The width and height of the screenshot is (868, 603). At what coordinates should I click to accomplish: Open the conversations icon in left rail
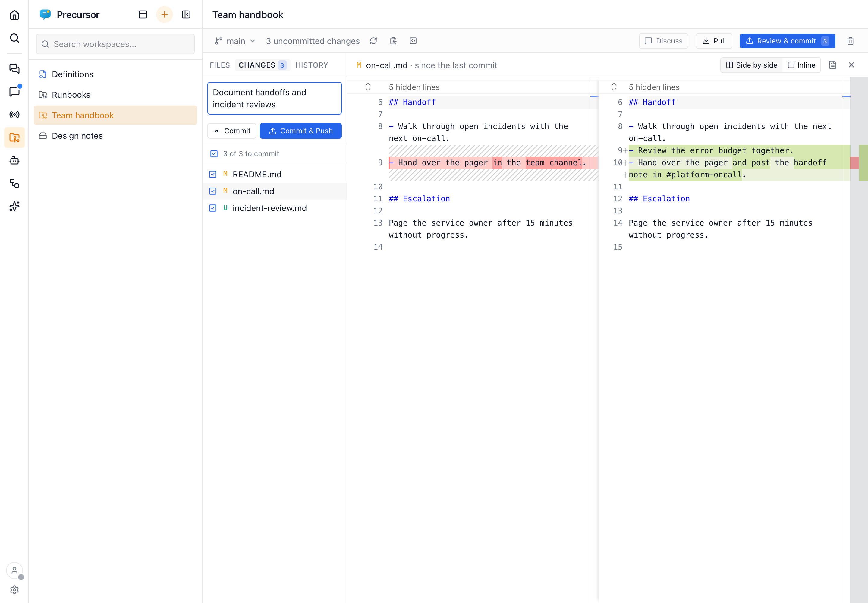coord(14,68)
